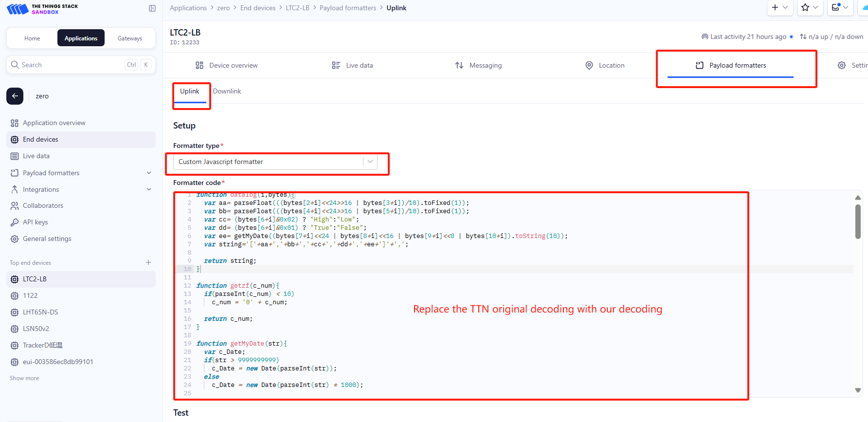Select the Gateways navigation button
Image resolution: width=868 pixels, height=422 pixels.
130,38
